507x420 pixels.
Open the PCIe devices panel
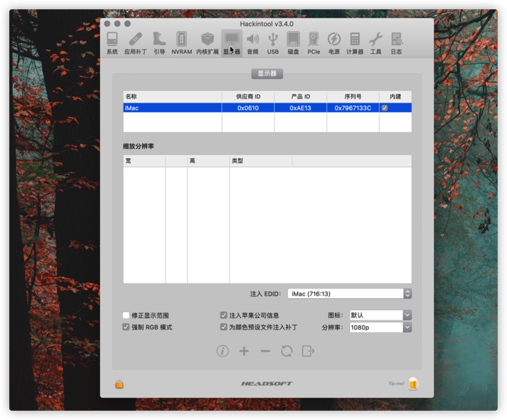(x=313, y=40)
